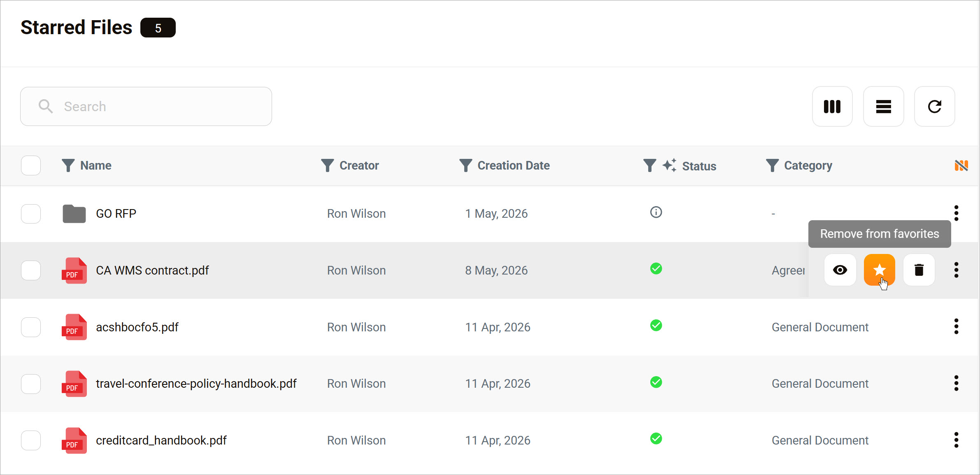The height and width of the screenshot is (475, 980).
Task: Filter by Creation Date column
Action: click(466, 165)
